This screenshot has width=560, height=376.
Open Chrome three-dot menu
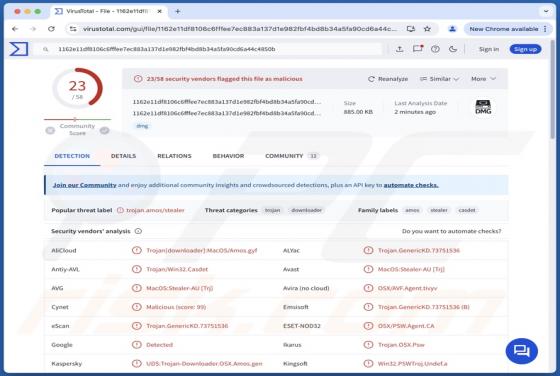[x=545, y=29]
